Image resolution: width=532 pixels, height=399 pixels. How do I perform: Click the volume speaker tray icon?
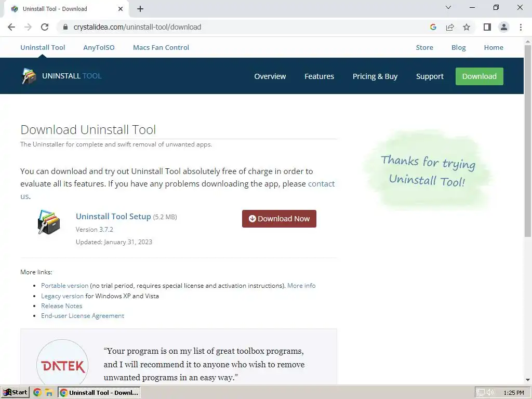490,393
